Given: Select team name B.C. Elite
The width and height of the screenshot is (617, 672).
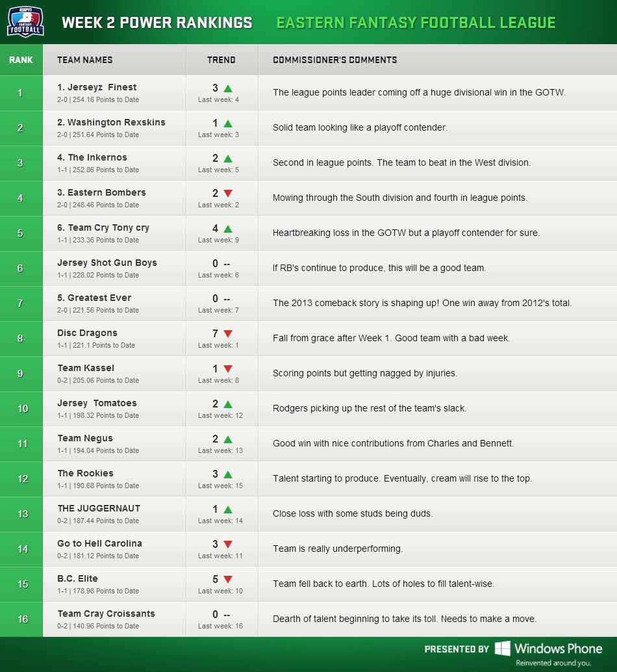Looking at the screenshot, I should (77, 578).
